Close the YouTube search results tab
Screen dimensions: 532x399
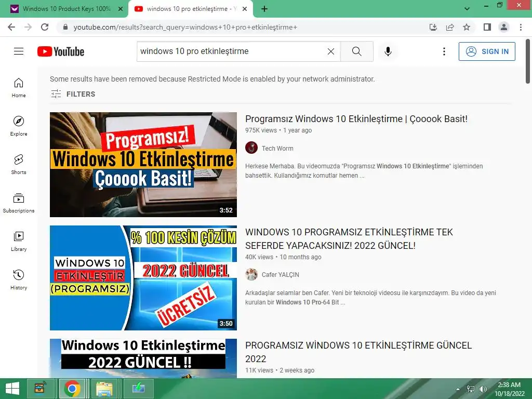[x=245, y=9]
